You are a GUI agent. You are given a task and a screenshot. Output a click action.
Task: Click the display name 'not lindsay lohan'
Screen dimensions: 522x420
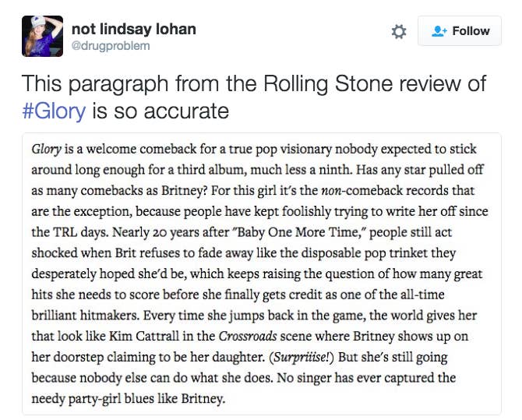[133, 29]
